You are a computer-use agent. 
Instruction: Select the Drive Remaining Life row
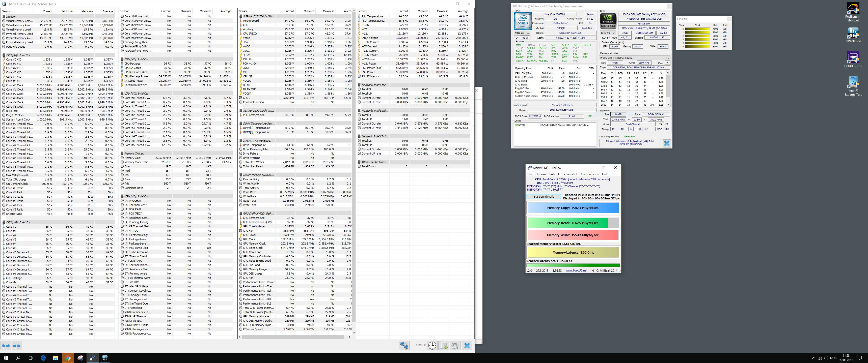pos(295,149)
